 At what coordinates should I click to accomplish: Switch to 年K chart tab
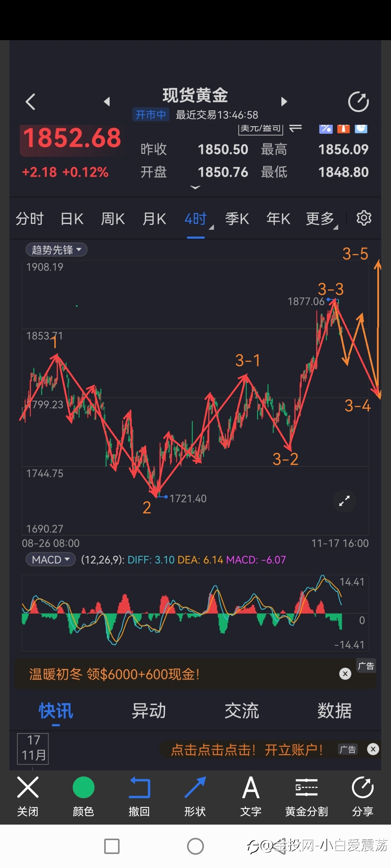pos(278,219)
